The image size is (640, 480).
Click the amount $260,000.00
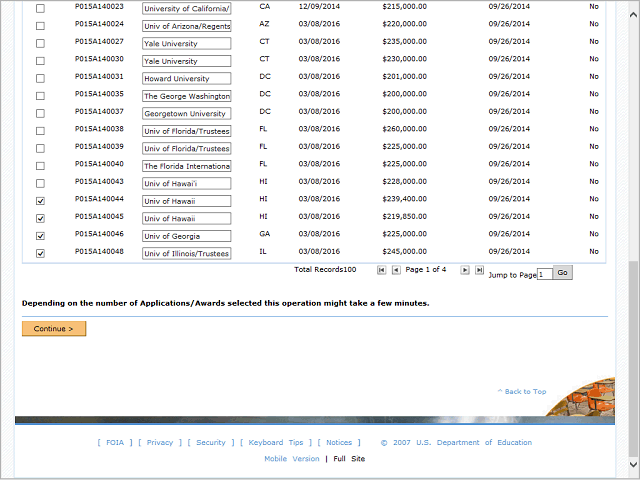(404, 129)
